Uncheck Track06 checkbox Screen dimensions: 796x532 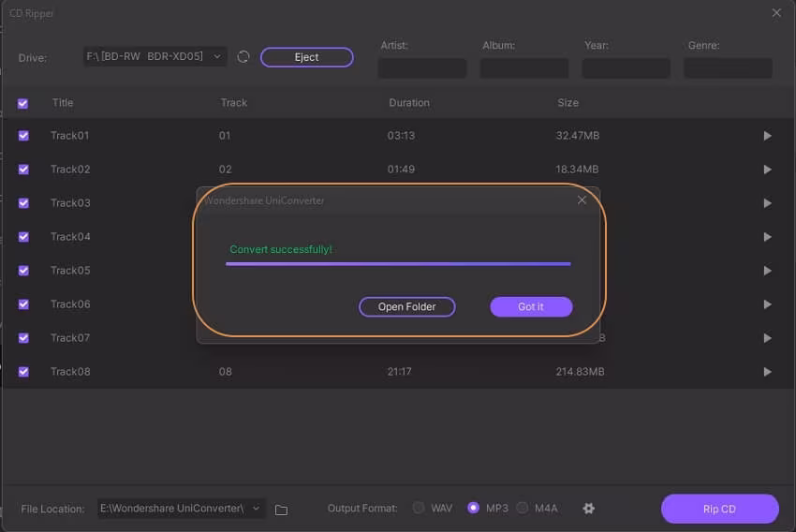tap(23, 304)
